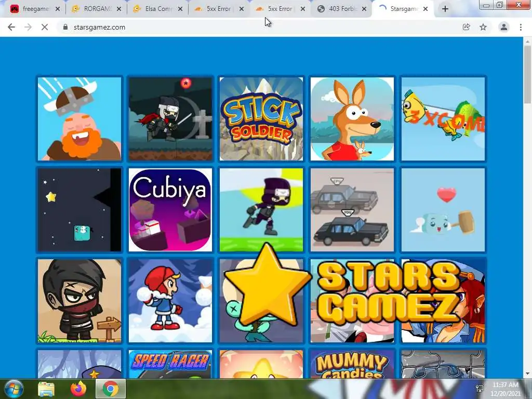Open the heart and hammer cube game

point(443,210)
